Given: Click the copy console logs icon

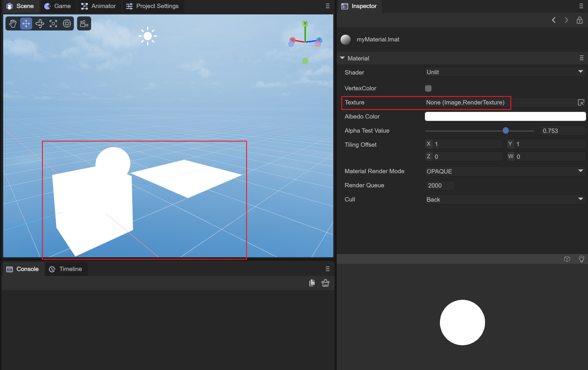Looking at the screenshot, I should [312, 283].
